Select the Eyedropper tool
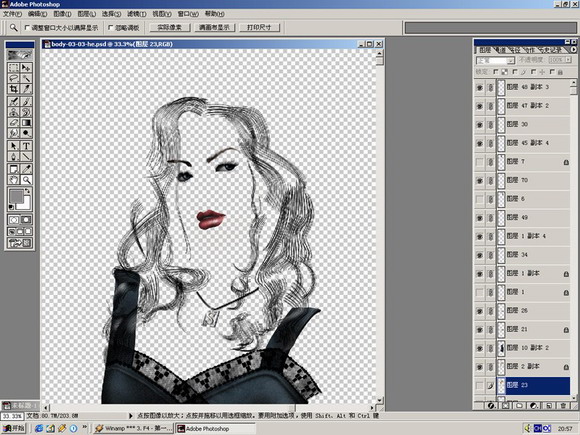580x435 pixels. pyautogui.click(x=26, y=169)
